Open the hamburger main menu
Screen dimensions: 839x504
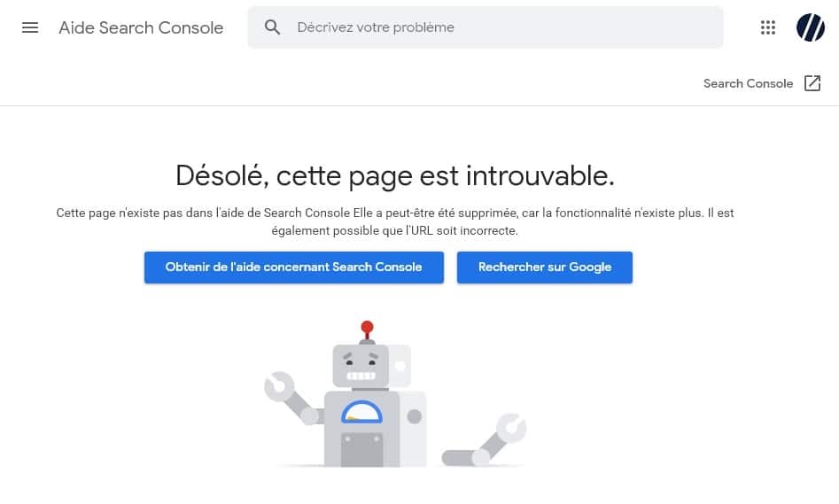(30, 27)
